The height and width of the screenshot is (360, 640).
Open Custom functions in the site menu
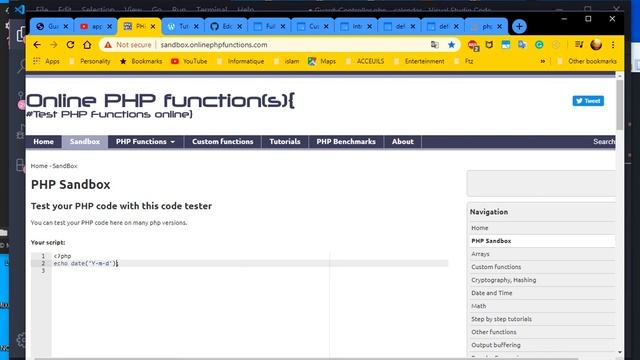click(x=222, y=142)
